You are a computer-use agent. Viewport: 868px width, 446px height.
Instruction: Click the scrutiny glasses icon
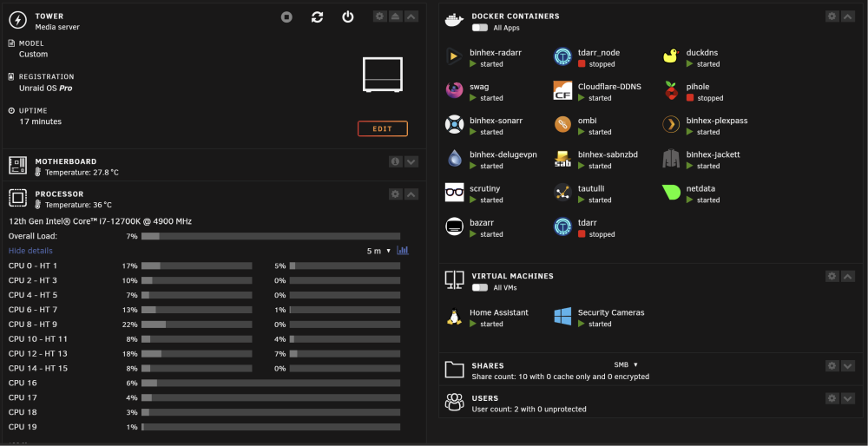click(x=455, y=192)
